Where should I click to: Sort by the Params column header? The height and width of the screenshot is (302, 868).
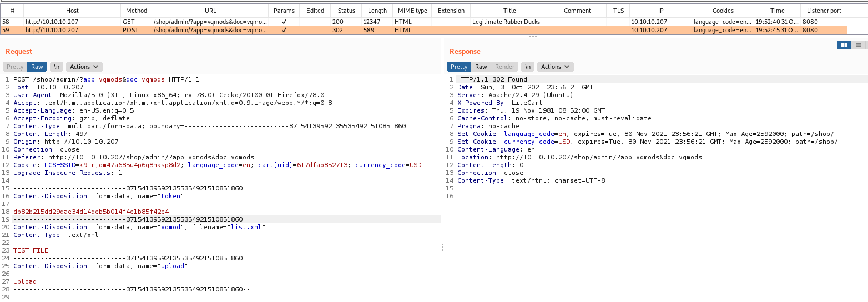[284, 11]
